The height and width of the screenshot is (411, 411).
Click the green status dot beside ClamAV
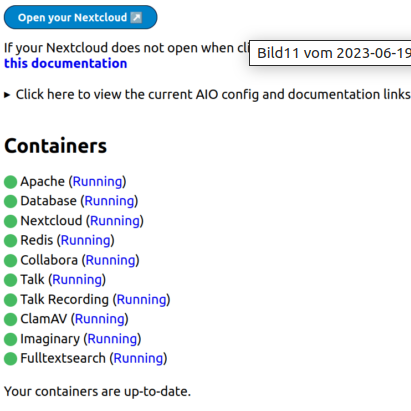[10, 319]
